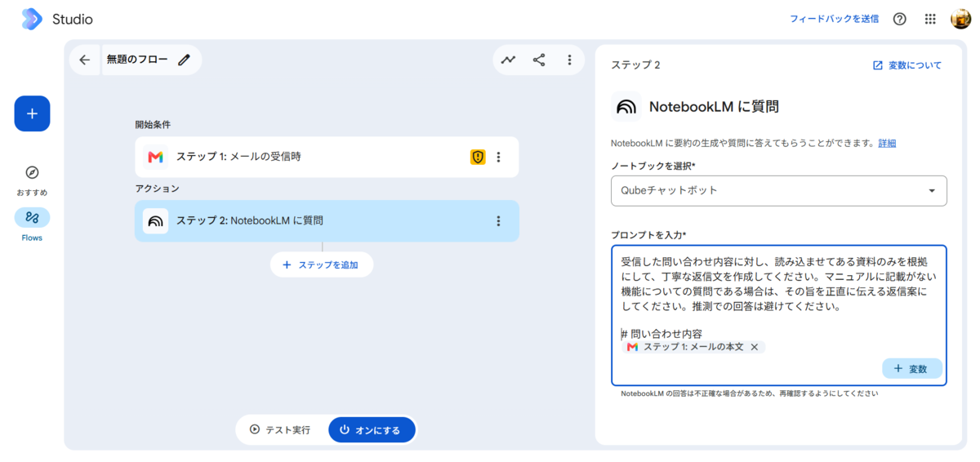Insert a variable with 変数 button
The width and height of the screenshot is (980, 462).
912,368
